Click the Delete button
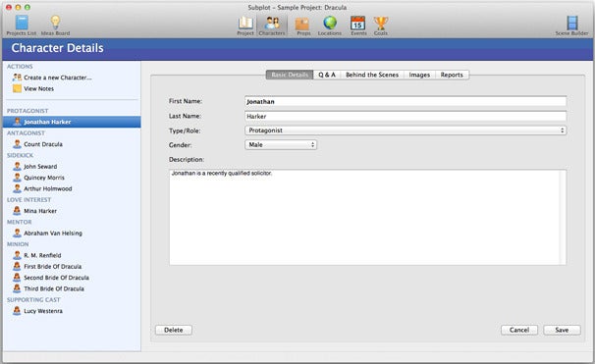595x364 pixels. pyautogui.click(x=174, y=330)
